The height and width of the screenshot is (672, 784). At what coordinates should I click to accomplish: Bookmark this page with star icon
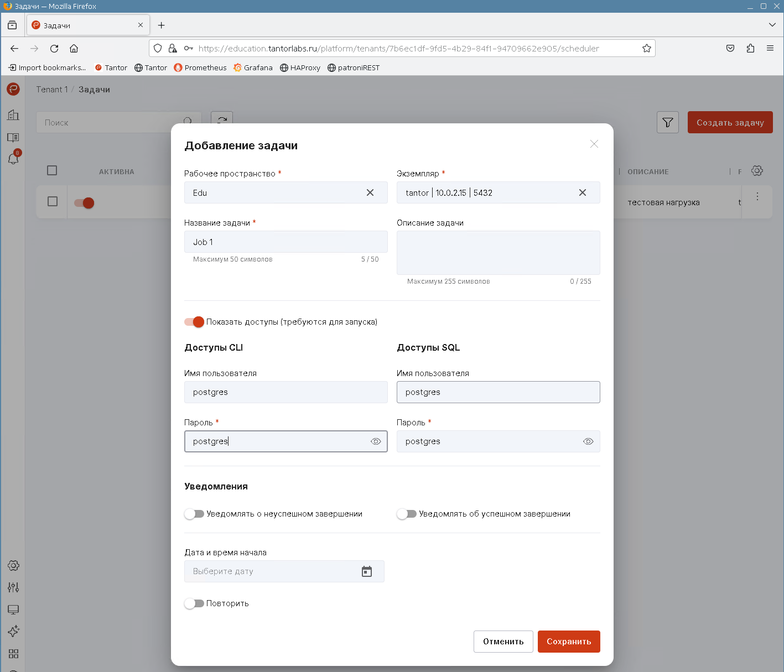[646, 48]
